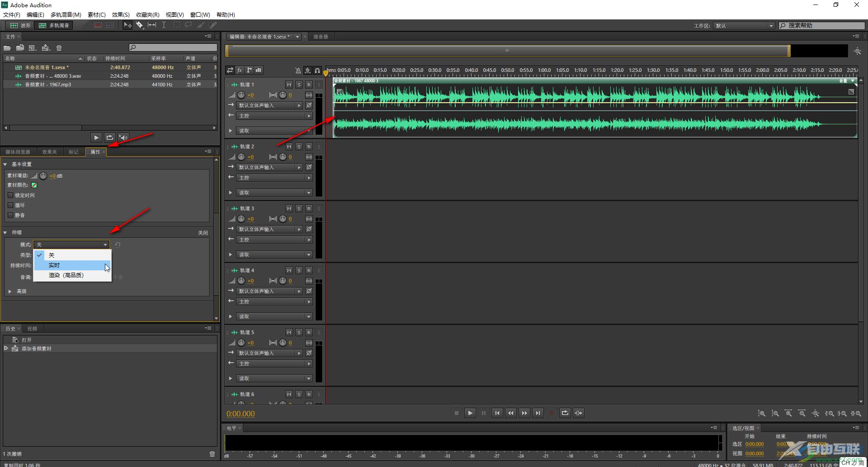Clear the history trash icon

212,453
